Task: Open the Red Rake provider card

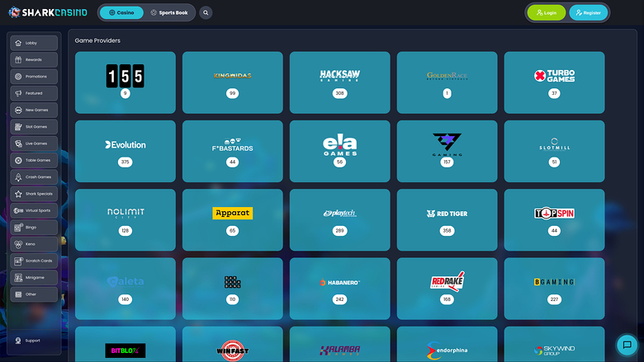Action: 447,289
